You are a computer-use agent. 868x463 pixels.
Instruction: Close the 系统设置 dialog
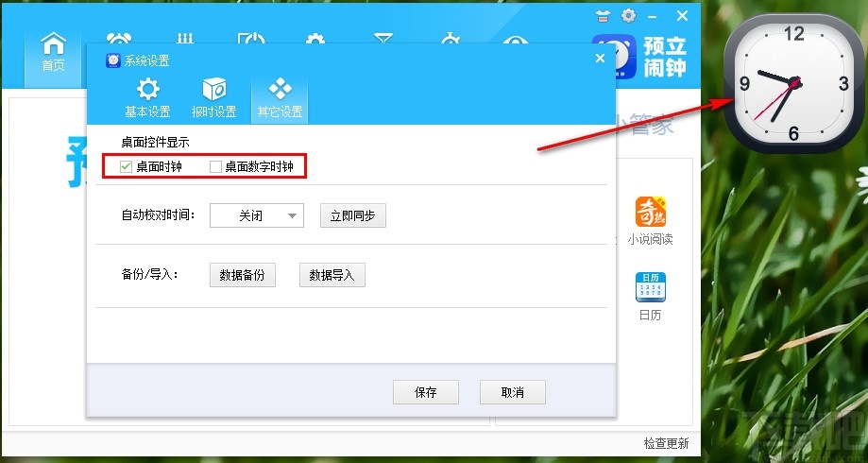600,59
